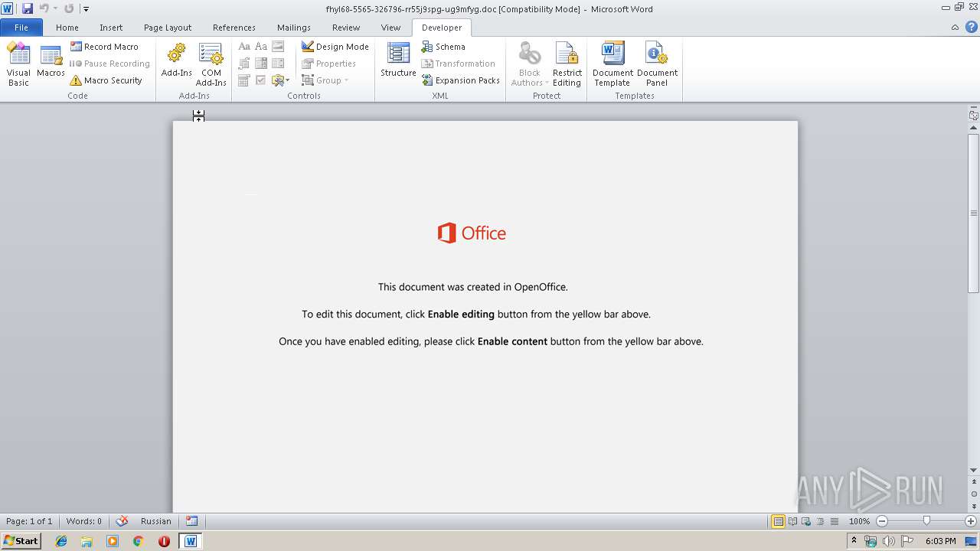Viewport: 980px width, 551px height.
Task: Switch to the Home tab
Action: pos(67,28)
